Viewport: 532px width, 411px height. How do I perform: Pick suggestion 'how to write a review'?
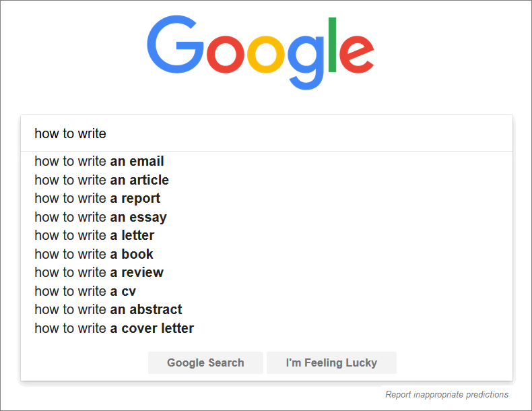[267, 272]
